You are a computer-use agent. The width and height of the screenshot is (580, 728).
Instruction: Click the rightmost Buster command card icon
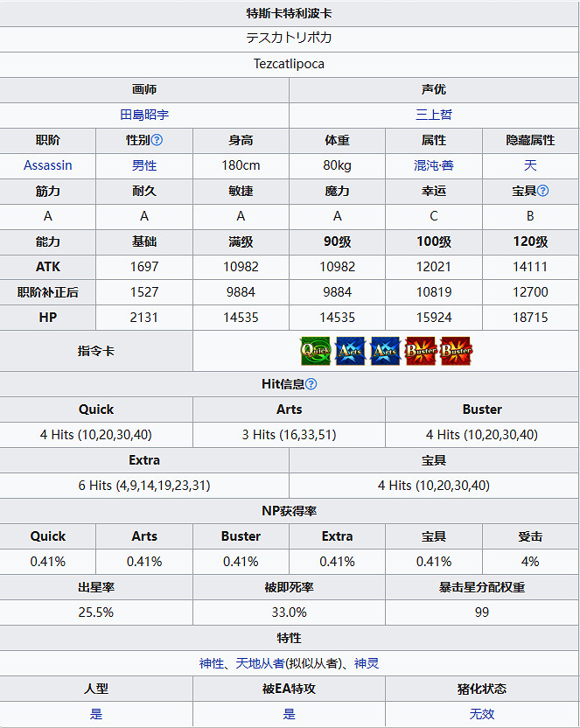[456, 351]
